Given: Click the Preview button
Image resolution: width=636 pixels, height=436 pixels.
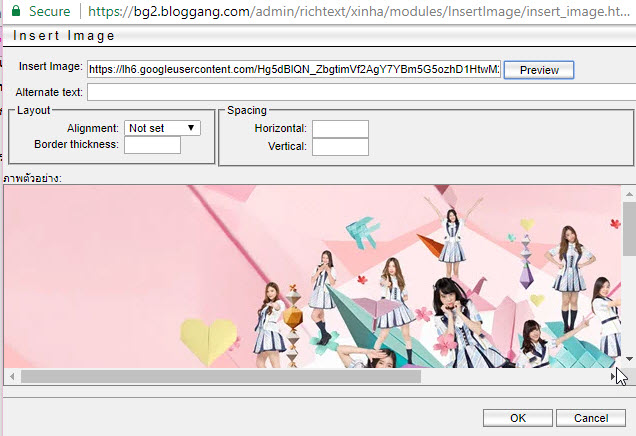Looking at the screenshot, I should point(539,70).
